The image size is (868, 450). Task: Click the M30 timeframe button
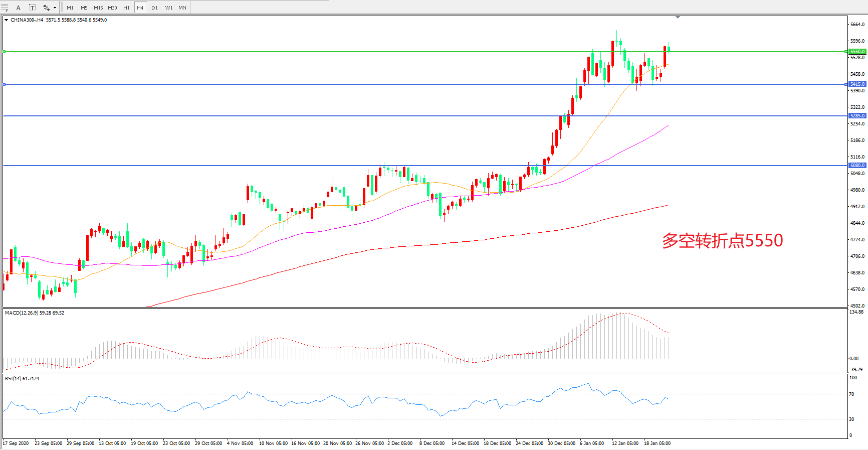[x=112, y=8]
